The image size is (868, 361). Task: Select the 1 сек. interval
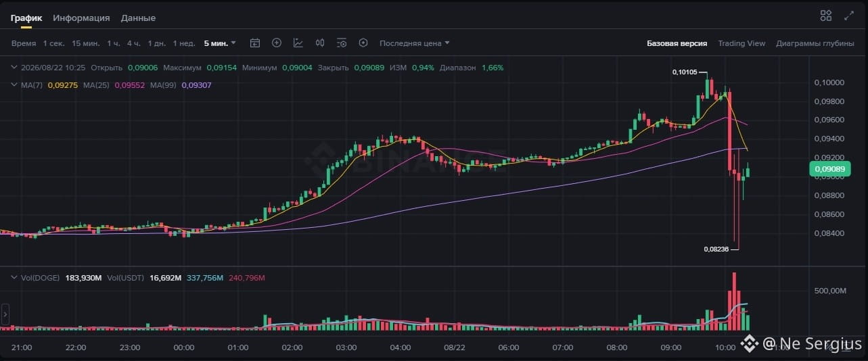[54, 43]
